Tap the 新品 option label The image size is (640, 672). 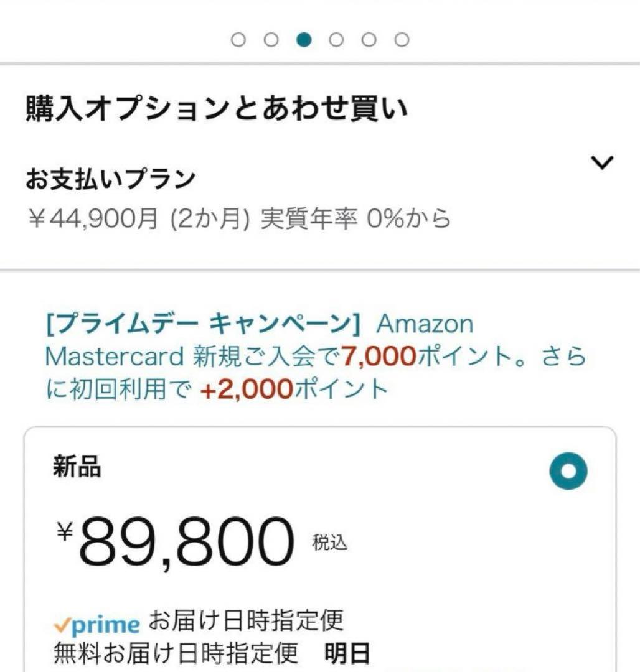(77, 467)
